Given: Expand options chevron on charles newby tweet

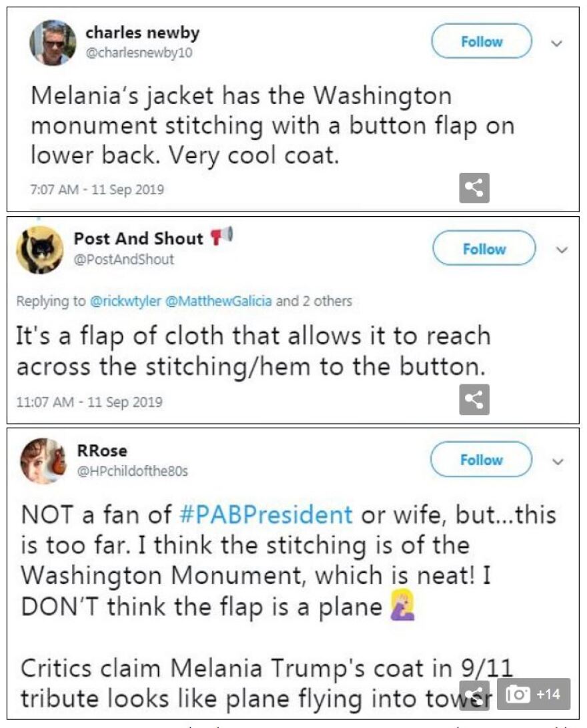Looking at the screenshot, I should (558, 43).
